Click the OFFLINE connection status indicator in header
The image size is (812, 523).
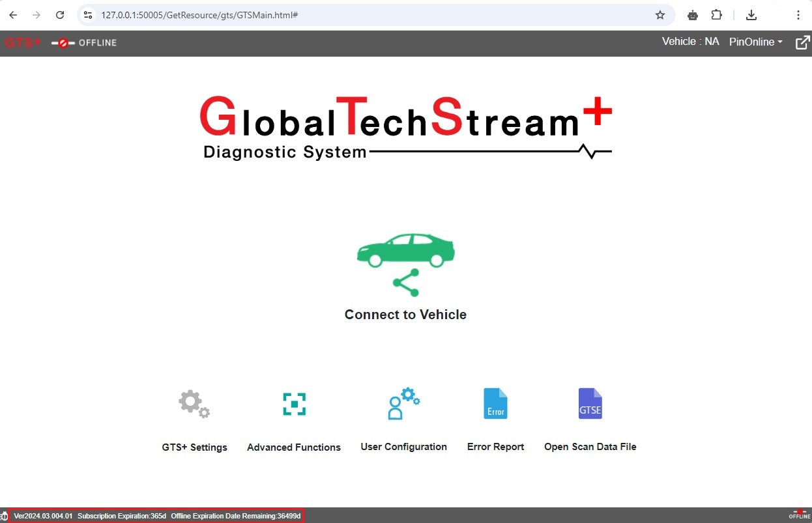click(83, 43)
